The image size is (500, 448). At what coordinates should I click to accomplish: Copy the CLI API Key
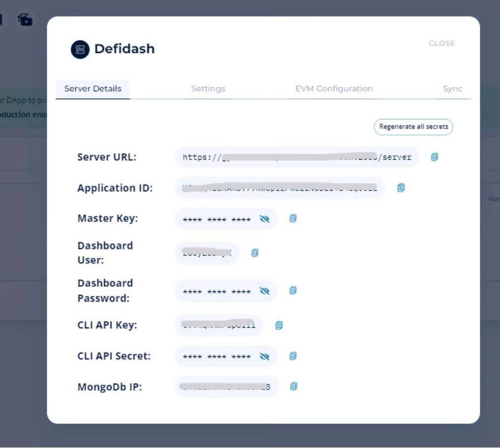(279, 325)
